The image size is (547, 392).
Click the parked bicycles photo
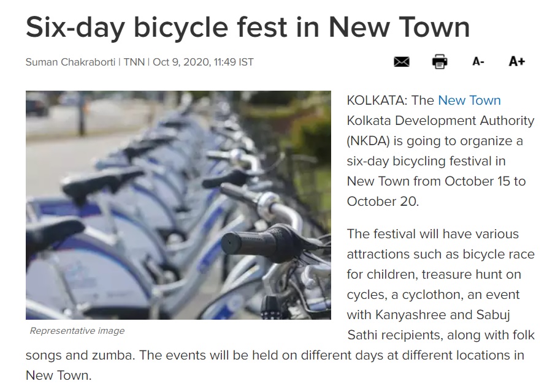178,205
